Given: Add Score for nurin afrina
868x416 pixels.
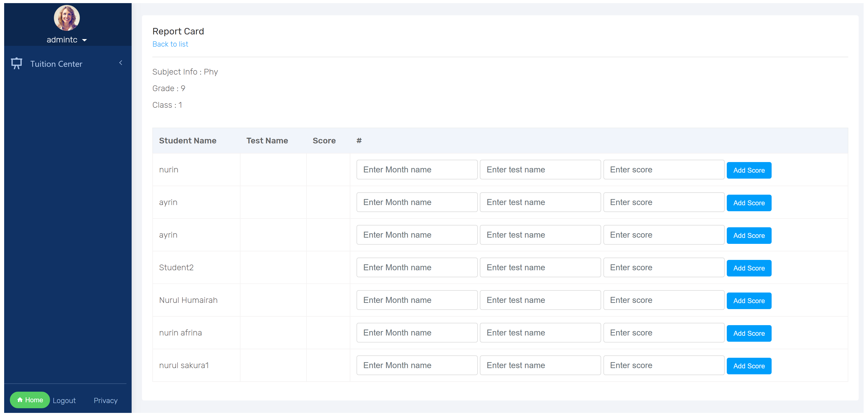Looking at the screenshot, I should [749, 333].
